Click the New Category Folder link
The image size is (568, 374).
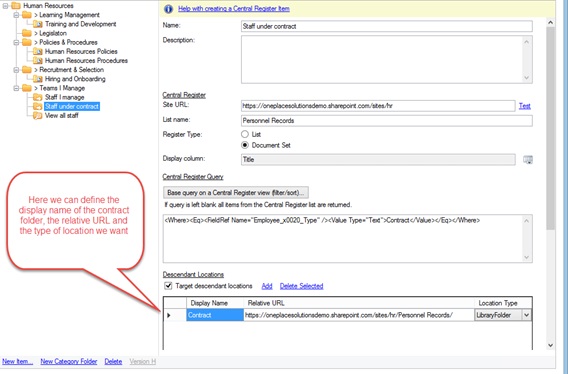(x=69, y=362)
